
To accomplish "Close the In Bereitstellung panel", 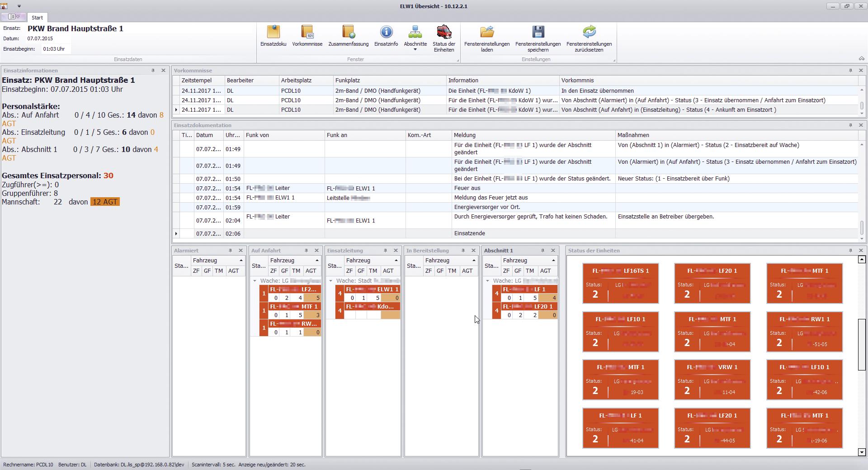I will [x=473, y=251].
